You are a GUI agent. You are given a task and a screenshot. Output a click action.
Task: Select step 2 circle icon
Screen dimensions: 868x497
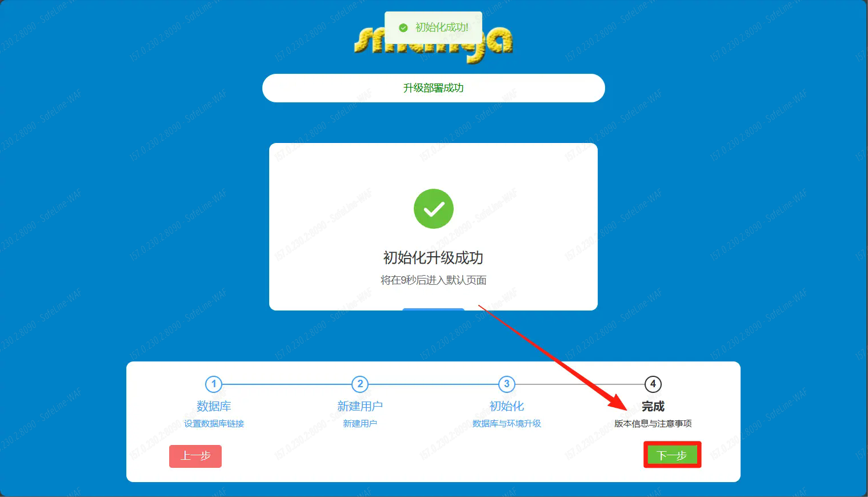coord(360,384)
